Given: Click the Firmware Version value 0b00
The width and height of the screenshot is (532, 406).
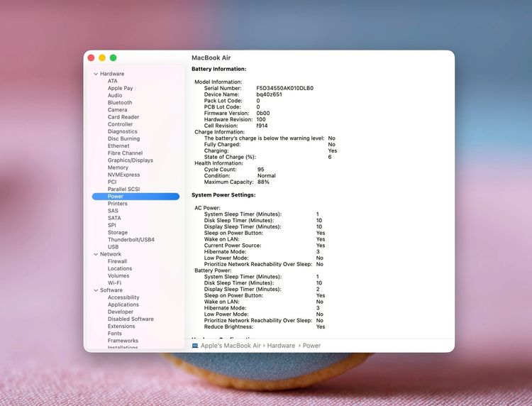Looking at the screenshot, I should [263, 114].
